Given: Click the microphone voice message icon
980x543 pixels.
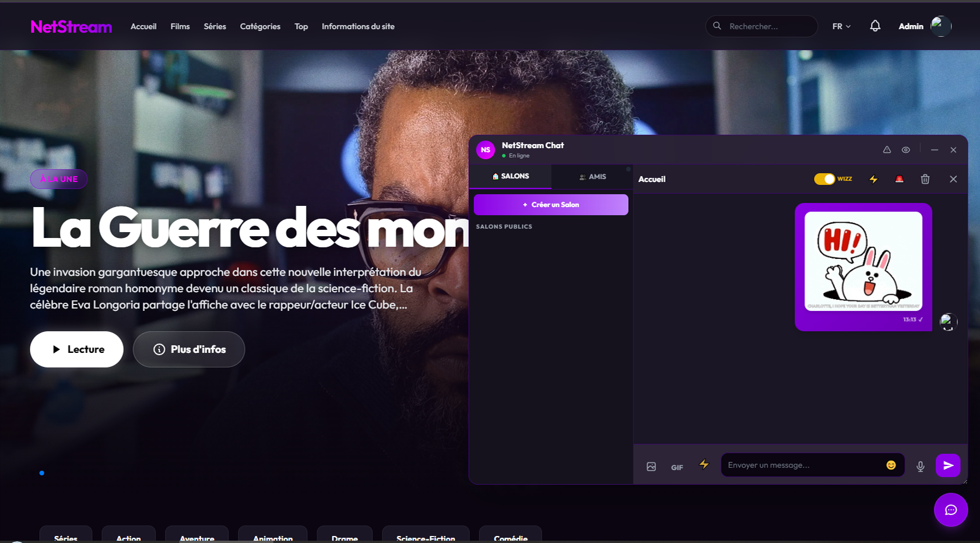Looking at the screenshot, I should click(x=920, y=466).
